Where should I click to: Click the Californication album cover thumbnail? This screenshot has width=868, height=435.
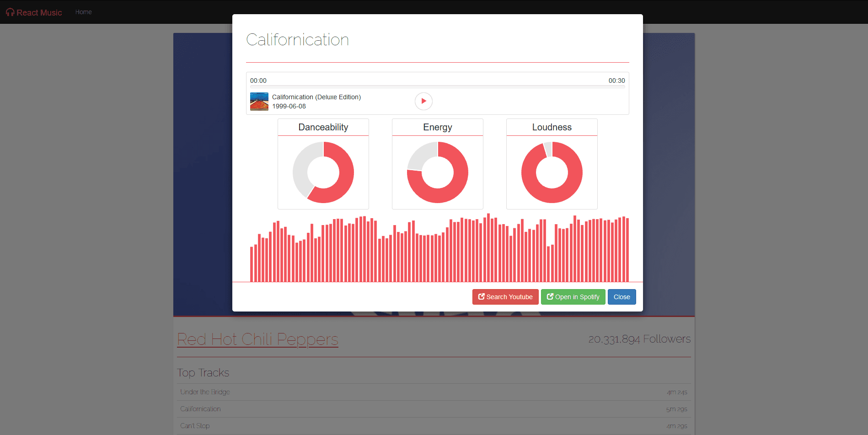tap(259, 102)
